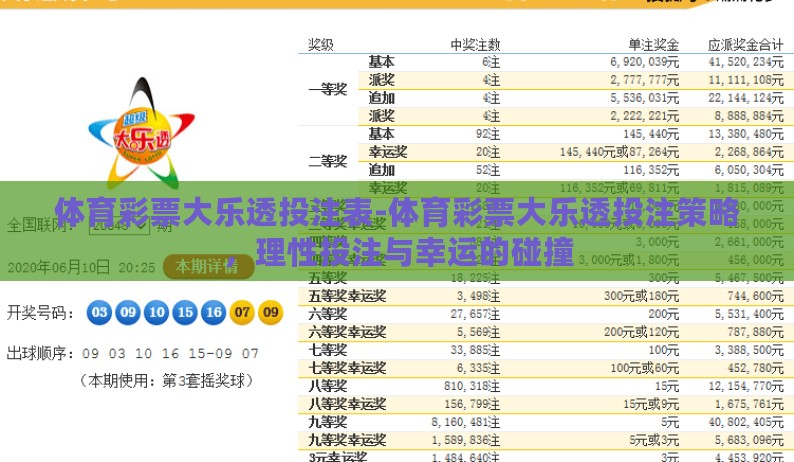The height and width of the screenshot is (462, 794).
Task: Click the amount 200元或120元
Action: (x=641, y=332)
